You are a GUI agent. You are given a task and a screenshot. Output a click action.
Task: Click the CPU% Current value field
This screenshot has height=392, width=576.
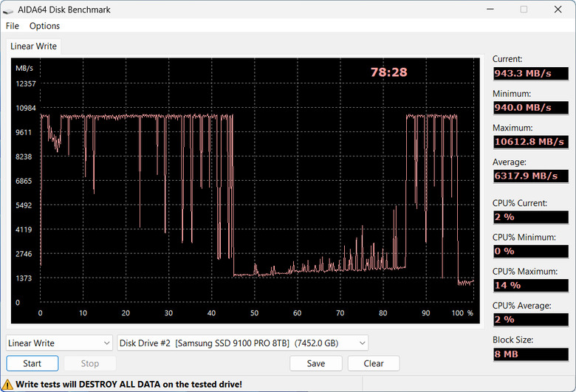click(531, 217)
